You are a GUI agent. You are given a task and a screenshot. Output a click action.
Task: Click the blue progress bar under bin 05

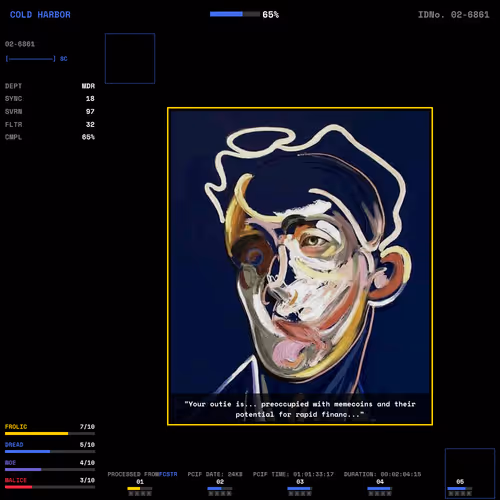coord(460,489)
